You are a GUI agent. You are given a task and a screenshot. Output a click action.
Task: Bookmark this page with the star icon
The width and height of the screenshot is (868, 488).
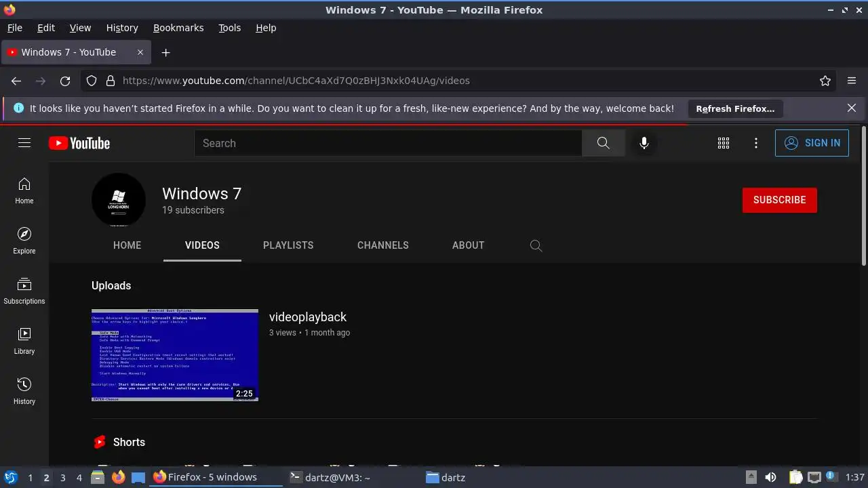825,81
